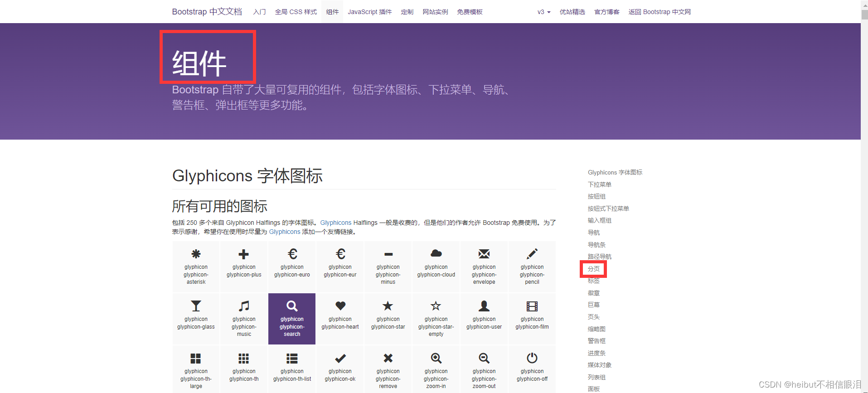Jump to 缩略图 in sidebar
The height and width of the screenshot is (393, 868).
(596, 329)
